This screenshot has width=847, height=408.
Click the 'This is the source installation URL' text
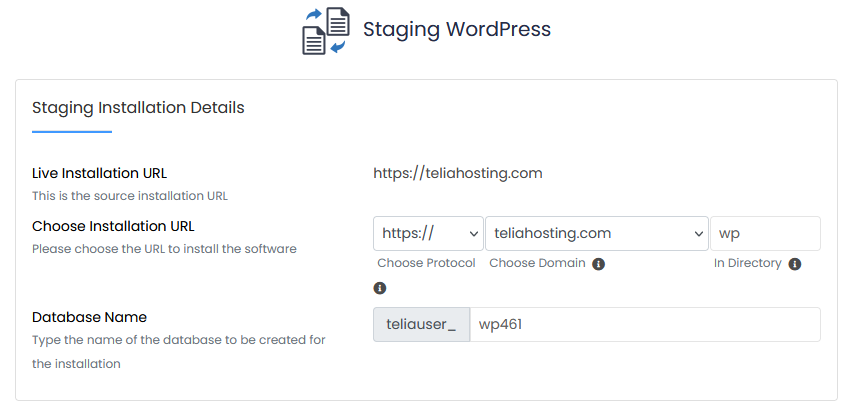click(x=130, y=196)
